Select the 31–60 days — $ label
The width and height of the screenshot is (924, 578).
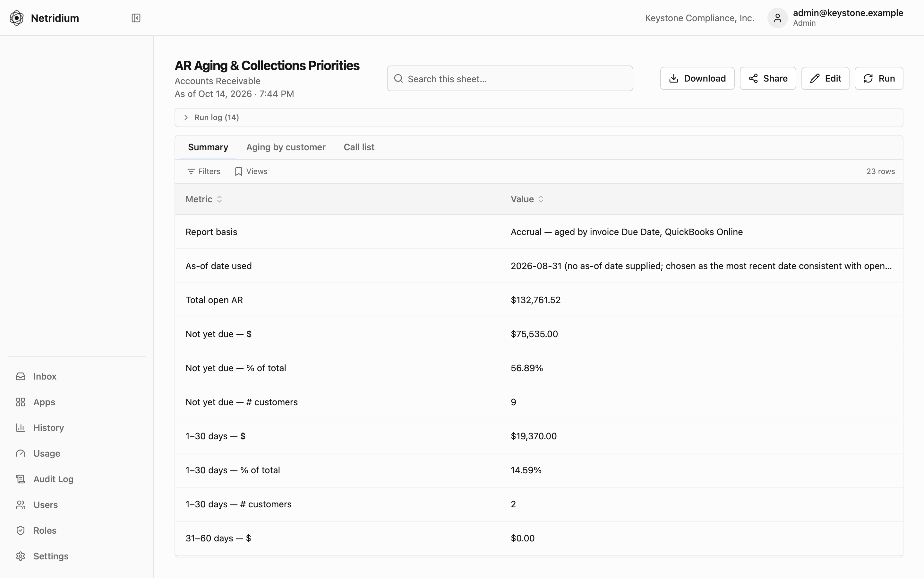(218, 538)
